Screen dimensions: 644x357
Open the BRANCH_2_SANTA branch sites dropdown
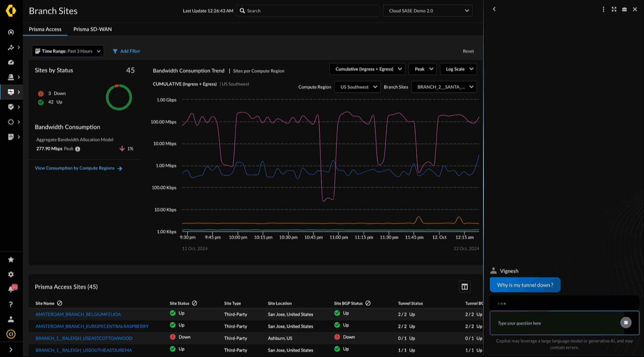tap(444, 87)
